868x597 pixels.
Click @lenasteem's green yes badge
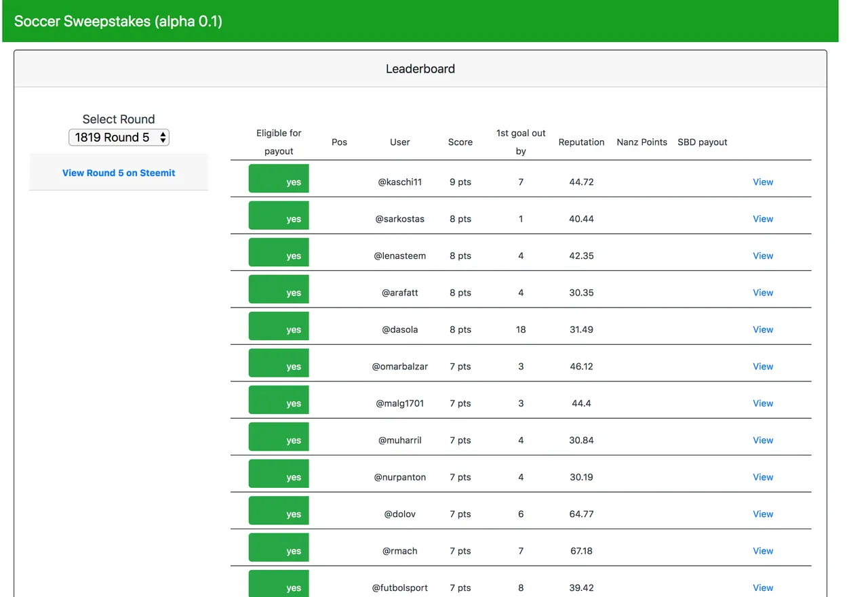pos(279,252)
